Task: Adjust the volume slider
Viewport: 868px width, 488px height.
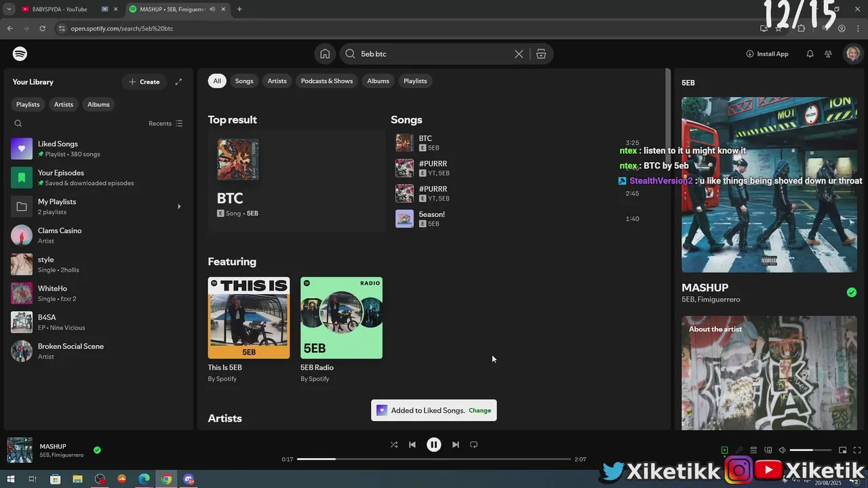Action: click(x=810, y=450)
